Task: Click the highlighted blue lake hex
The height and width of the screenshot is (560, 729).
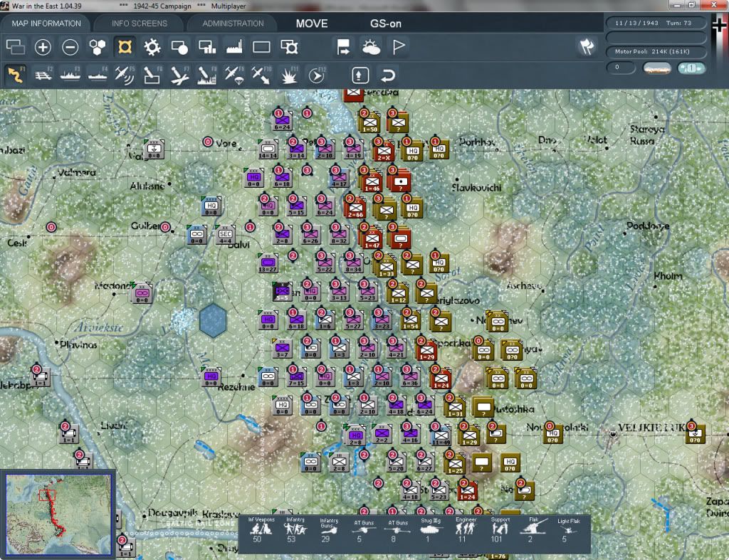Action: pyautogui.click(x=213, y=320)
